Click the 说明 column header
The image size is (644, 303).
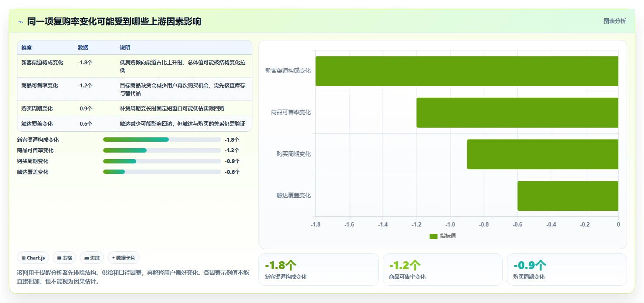[x=125, y=48]
